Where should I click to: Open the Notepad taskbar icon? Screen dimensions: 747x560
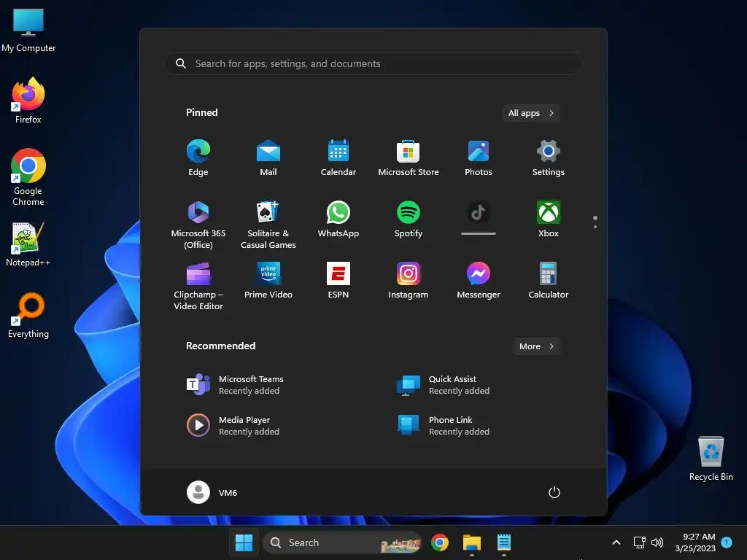pyautogui.click(x=504, y=542)
